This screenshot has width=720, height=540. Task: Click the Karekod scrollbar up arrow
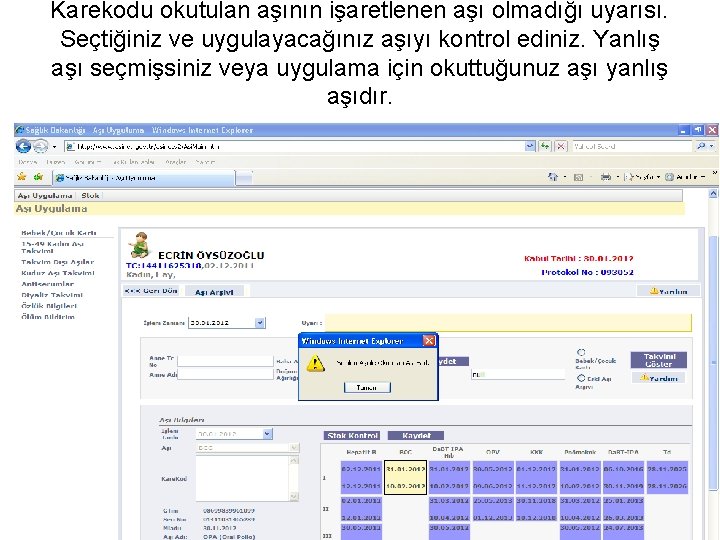point(294,461)
